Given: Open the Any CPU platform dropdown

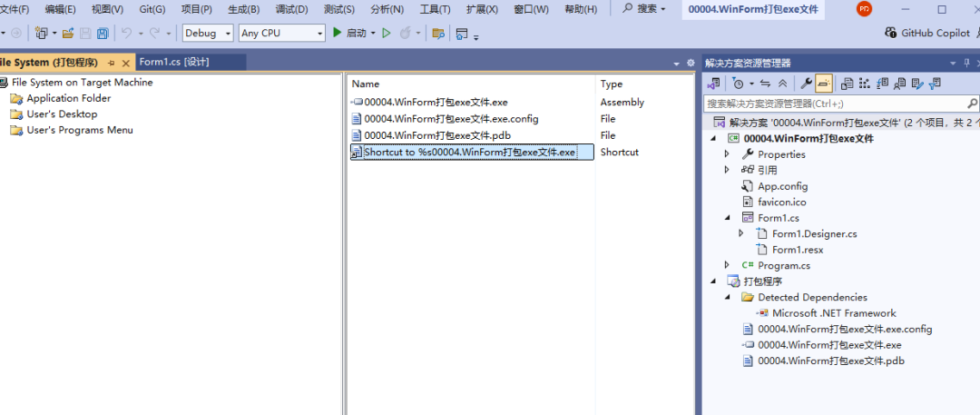Looking at the screenshot, I should (282, 34).
